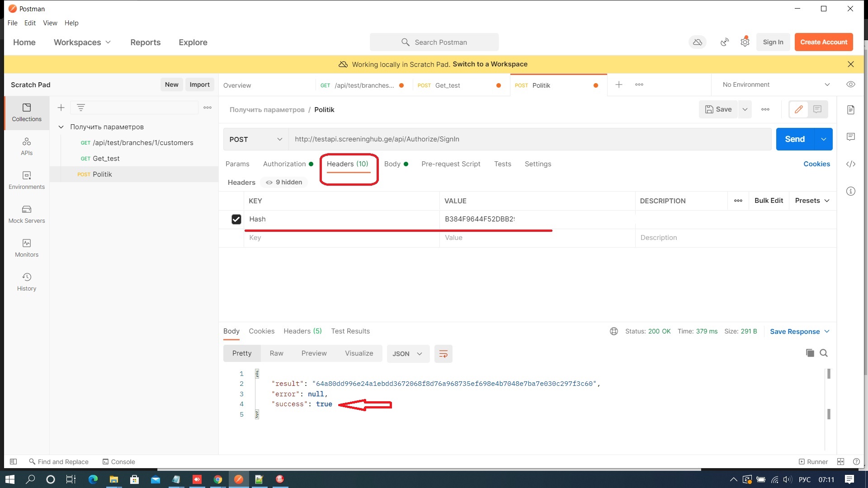
Task: Open the Test Results response tab
Action: point(350,331)
